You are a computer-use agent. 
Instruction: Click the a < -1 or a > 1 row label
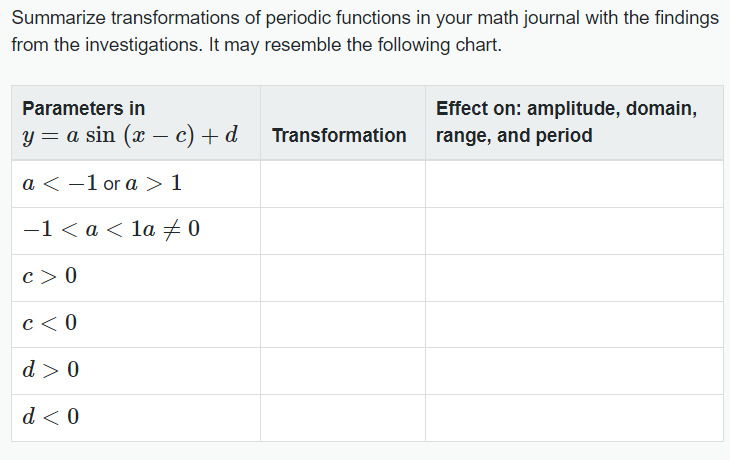coord(101,184)
